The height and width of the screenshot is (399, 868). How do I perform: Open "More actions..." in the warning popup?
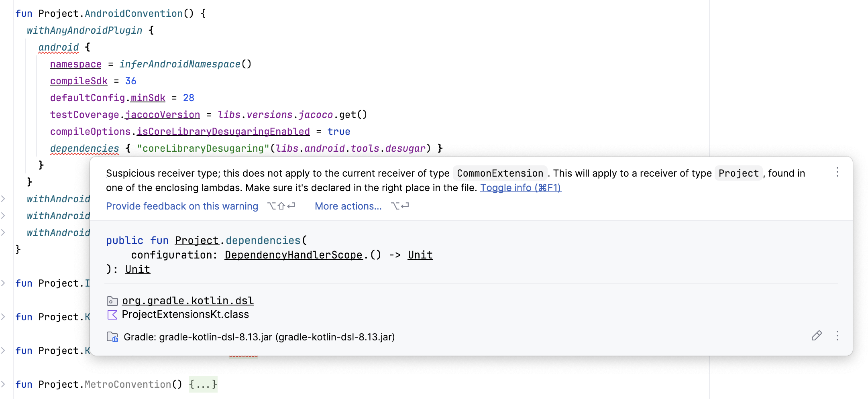348,206
